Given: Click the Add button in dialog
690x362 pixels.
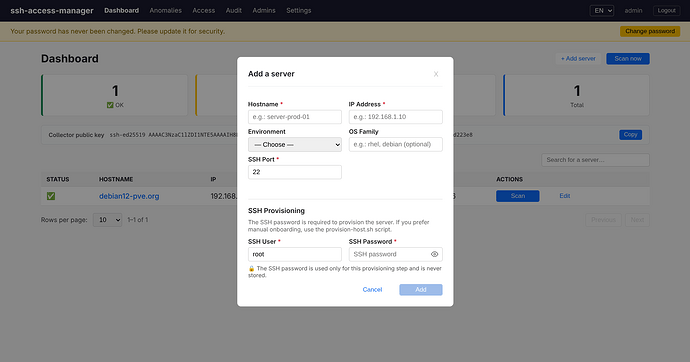Looking at the screenshot, I should [x=421, y=289].
